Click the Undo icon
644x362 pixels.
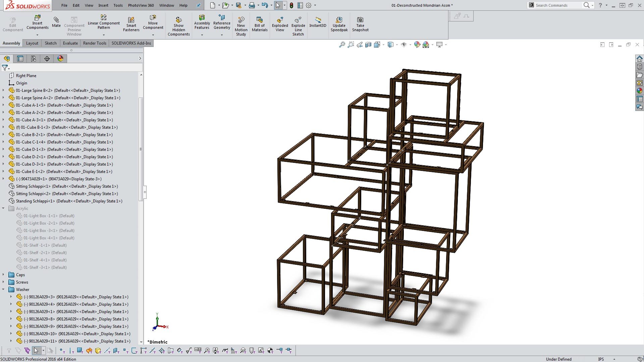pyautogui.click(x=265, y=5)
